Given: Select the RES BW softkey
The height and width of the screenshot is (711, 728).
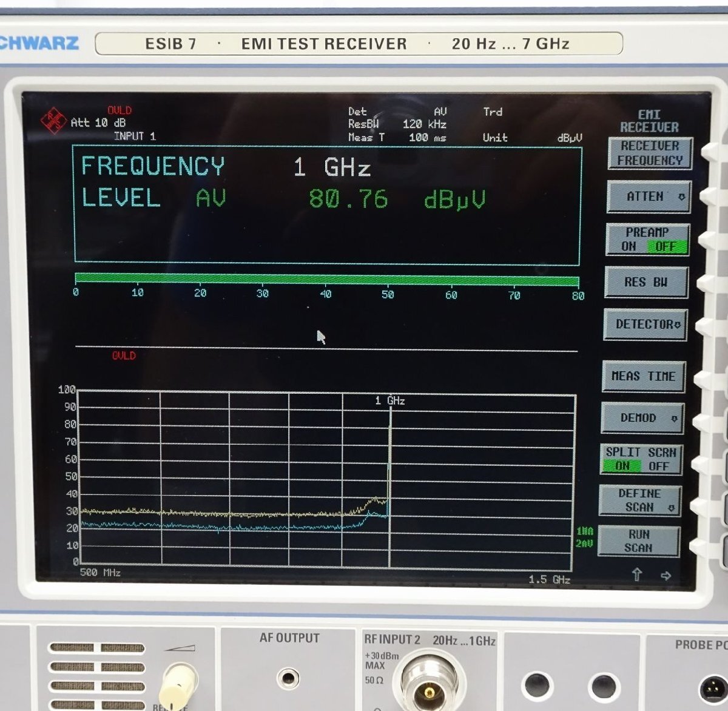Looking at the screenshot, I should 646,282.
